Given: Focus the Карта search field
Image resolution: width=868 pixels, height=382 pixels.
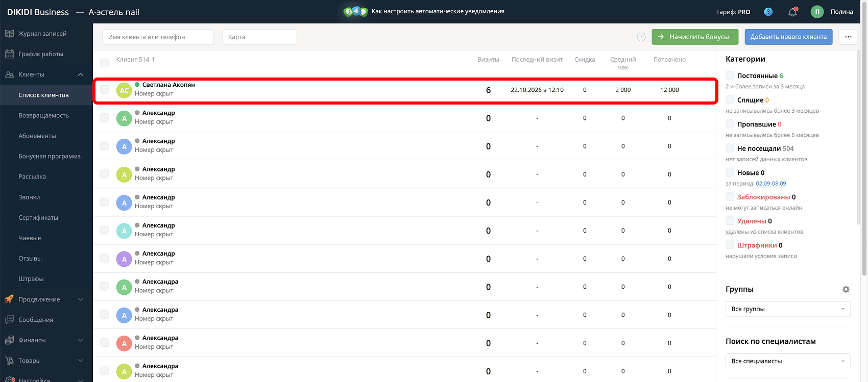Looking at the screenshot, I should click(x=259, y=37).
